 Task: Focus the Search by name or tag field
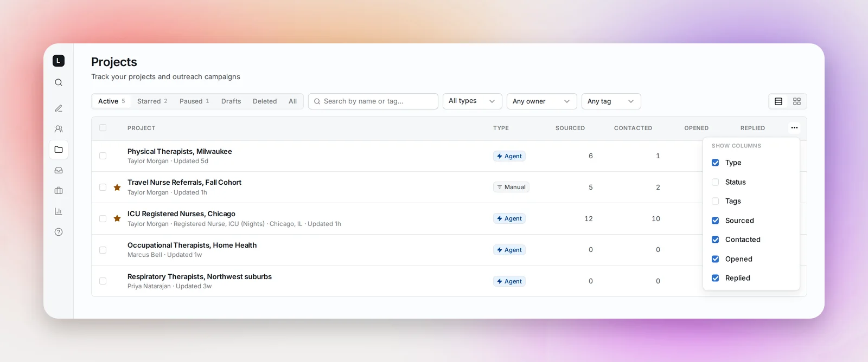tap(373, 101)
